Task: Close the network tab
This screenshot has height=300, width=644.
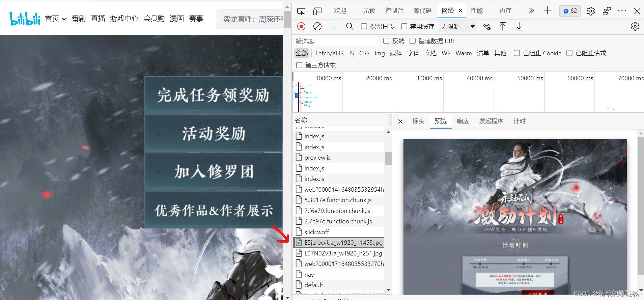Action: click(x=460, y=11)
